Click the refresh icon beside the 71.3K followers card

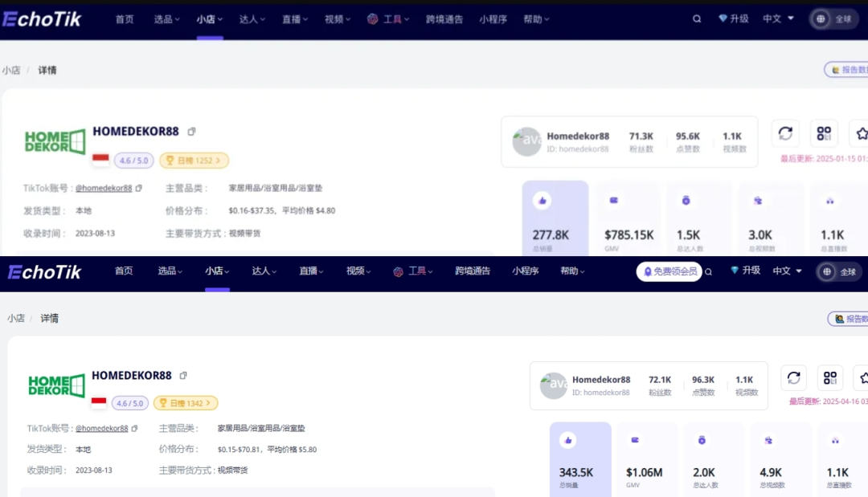coord(784,133)
